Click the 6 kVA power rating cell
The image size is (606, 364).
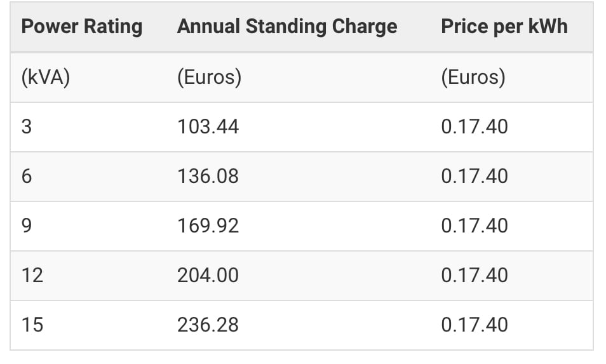click(x=26, y=177)
